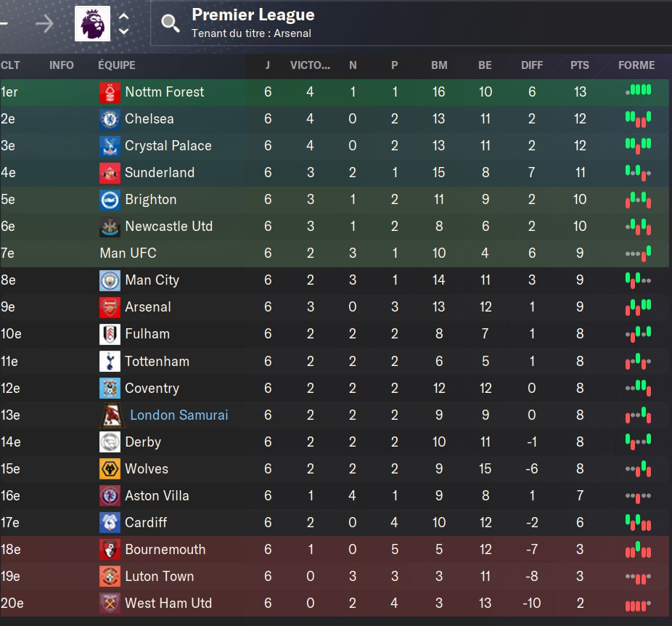Click the Cardiff club crest
This screenshot has height=626, width=672.
click(110, 523)
